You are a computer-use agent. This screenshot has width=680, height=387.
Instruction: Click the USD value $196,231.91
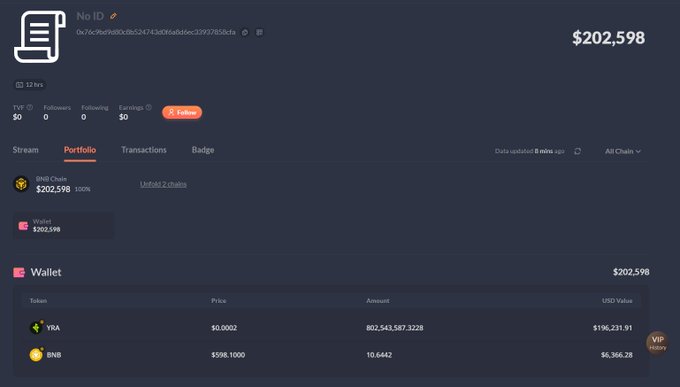point(612,328)
